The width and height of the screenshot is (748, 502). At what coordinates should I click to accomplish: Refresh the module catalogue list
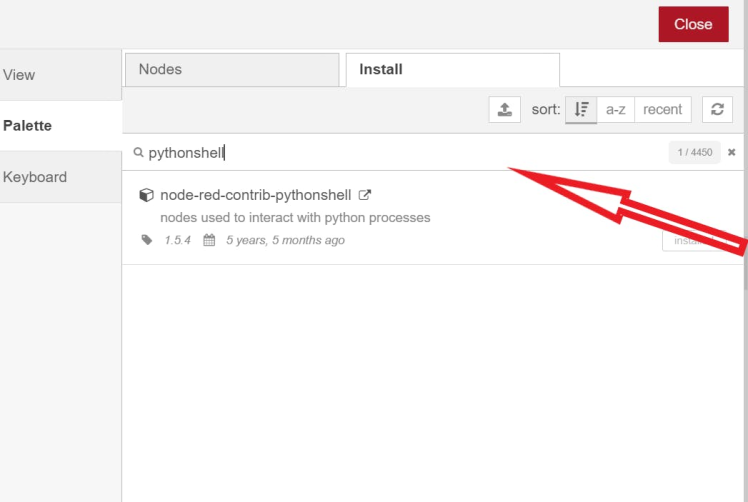[717, 109]
